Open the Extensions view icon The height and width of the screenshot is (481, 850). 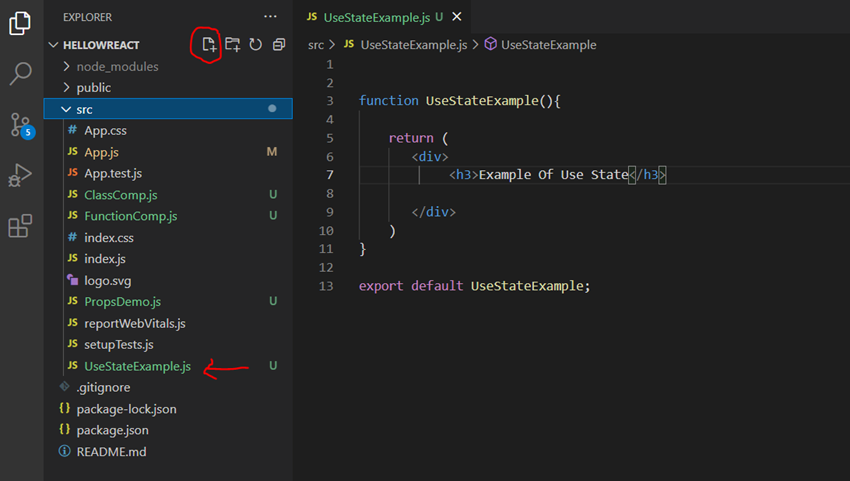[x=21, y=226]
